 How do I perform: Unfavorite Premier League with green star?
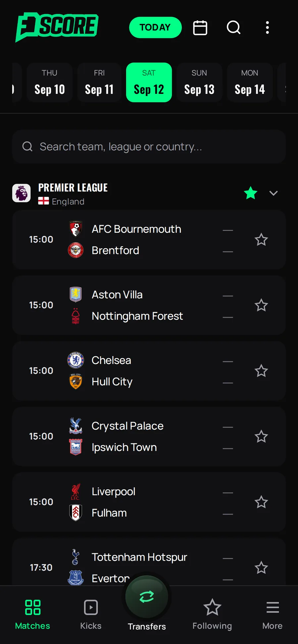click(251, 193)
